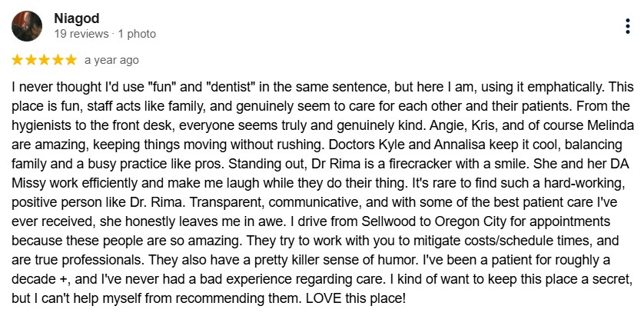Click the "a year ago" timestamp
This screenshot has width=644, height=316.
point(111,61)
